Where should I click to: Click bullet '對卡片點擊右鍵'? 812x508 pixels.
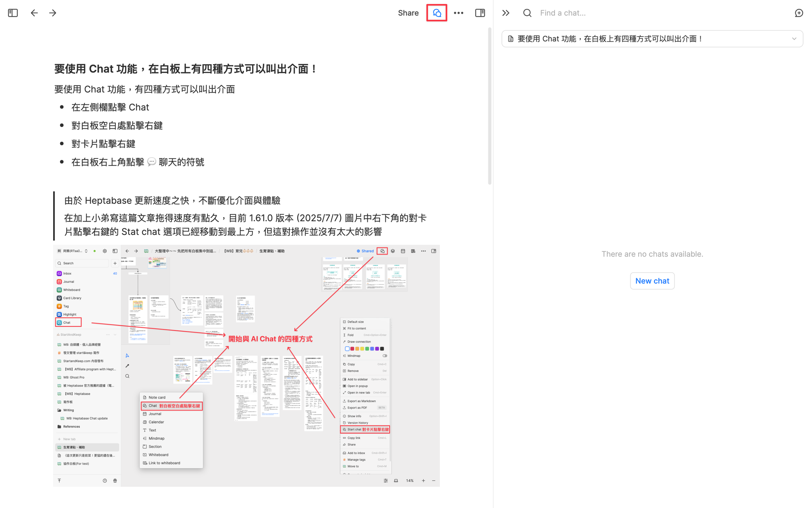coord(103,144)
